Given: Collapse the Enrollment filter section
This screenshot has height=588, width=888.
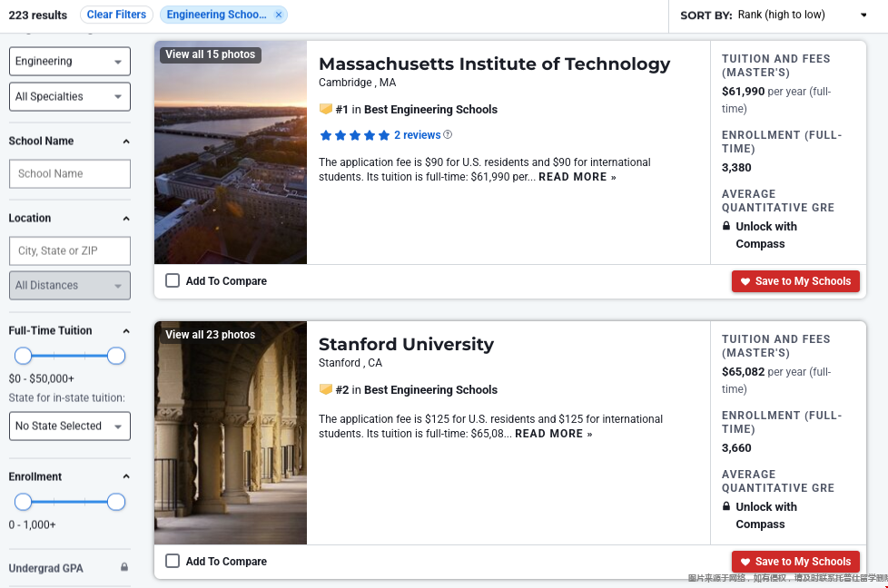Looking at the screenshot, I should coord(126,476).
